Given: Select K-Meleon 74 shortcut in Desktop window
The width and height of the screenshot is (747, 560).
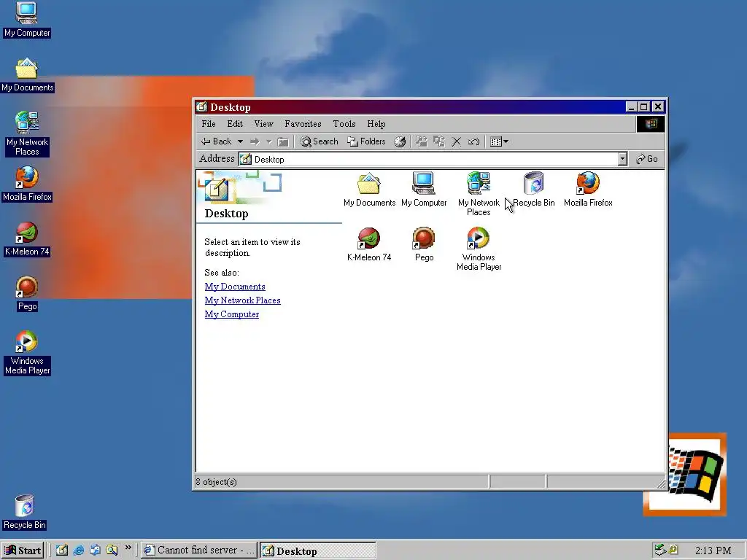Looking at the screenshot, I should 369,244.
